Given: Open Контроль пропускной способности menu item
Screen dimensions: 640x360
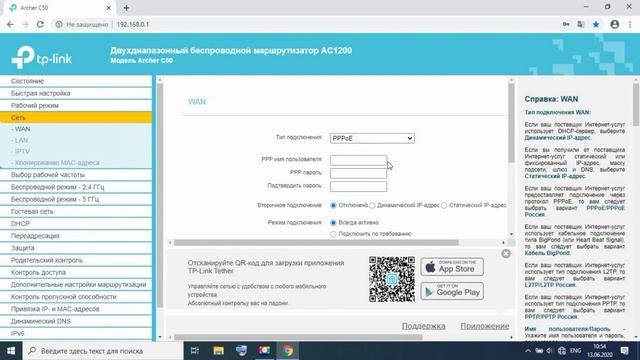Looking at the screenshot, I should click(76, 297).
